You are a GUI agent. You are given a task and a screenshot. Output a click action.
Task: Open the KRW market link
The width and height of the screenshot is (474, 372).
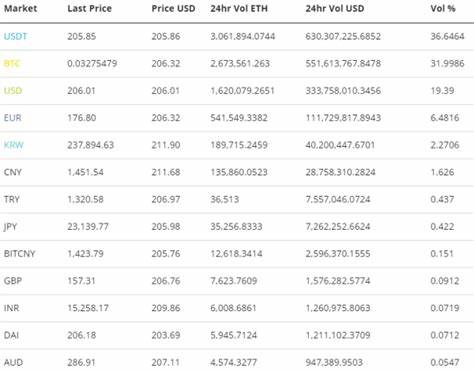pos(14,145)
